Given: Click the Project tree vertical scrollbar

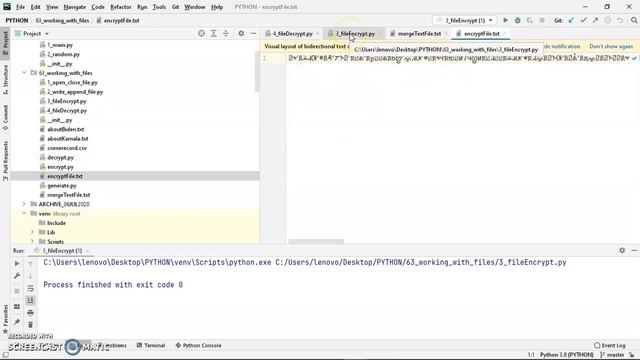Looking at the screenshot, I should [x=257, y=71].
